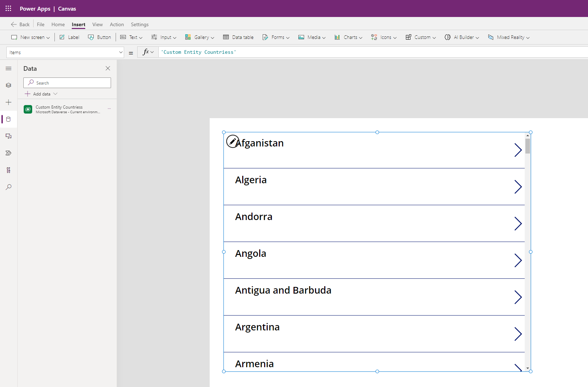Click the Search magnifier in left rail
The width and height of the screenshot is (588, 387).
(x=8, y=187)
